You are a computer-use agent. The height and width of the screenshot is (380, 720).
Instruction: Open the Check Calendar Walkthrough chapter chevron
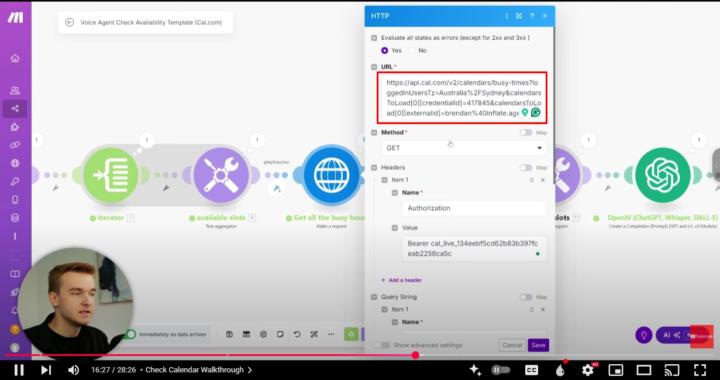250,370
